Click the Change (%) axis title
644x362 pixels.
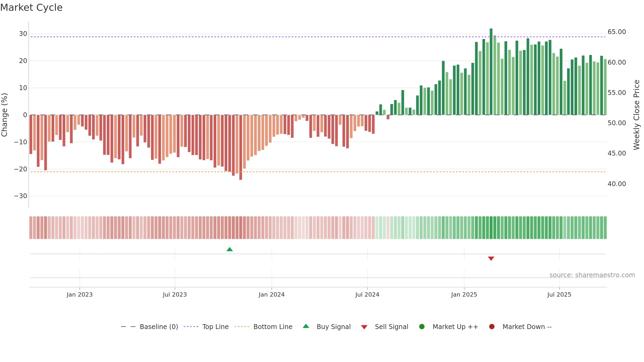click(x=5, y=115)
